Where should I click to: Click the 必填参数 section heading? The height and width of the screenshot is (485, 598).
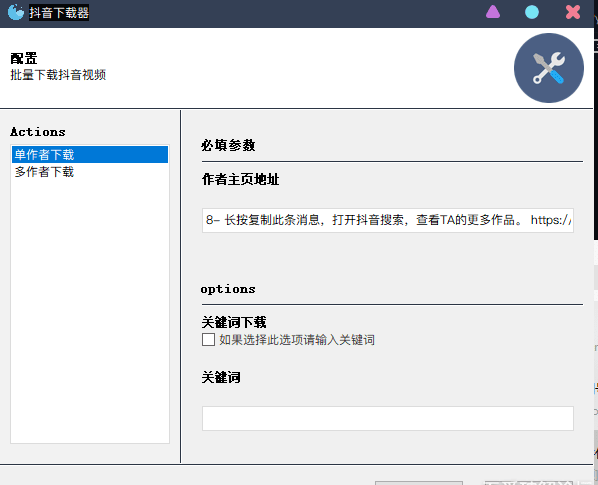click(228, 145)
